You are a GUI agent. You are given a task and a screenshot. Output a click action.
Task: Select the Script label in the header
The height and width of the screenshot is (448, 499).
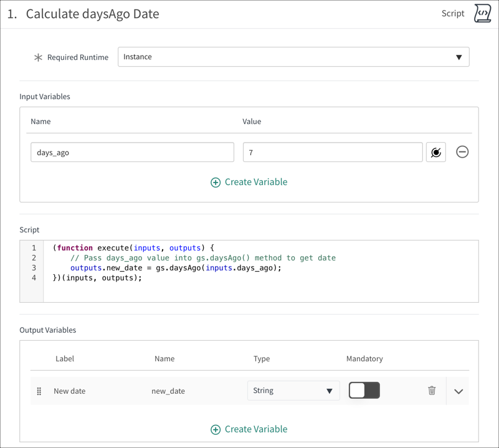pyautogui.click(x=453, y=13)
